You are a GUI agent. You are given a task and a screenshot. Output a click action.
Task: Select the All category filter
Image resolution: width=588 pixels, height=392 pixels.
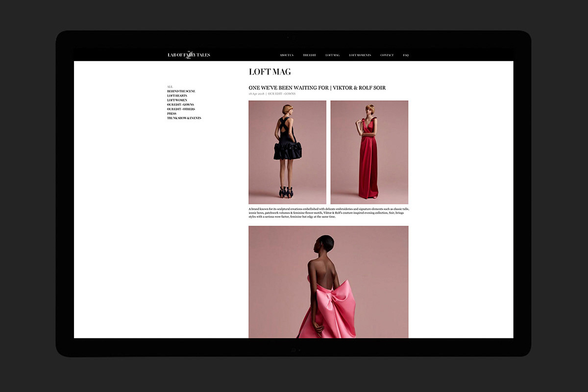[x=170, y=87]
